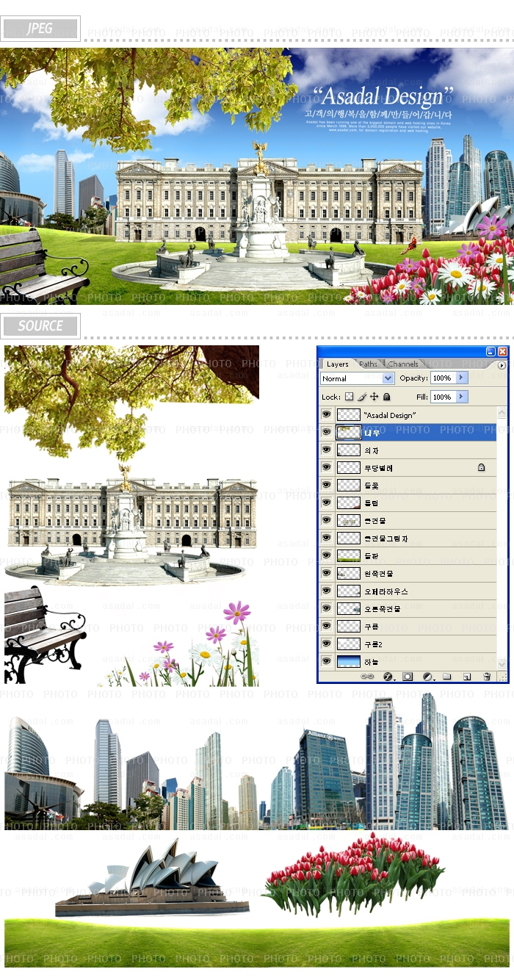514x980 pixels.
Task: Click the Create new layer icon
Action: point(466,676)
